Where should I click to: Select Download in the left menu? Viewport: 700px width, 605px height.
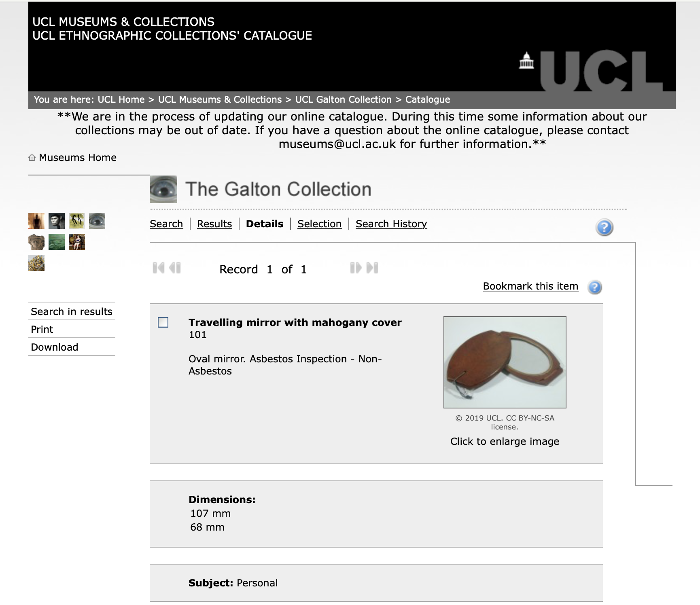[55, 347]
